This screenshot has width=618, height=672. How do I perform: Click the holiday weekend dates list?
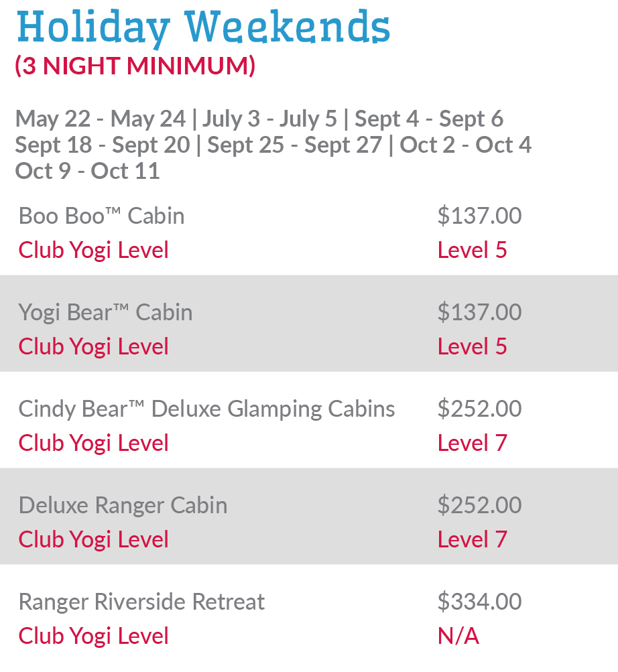click(273, 145)
